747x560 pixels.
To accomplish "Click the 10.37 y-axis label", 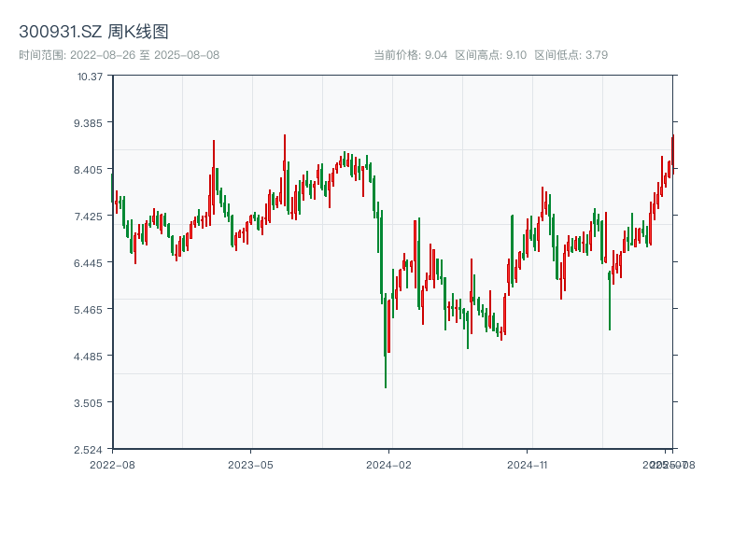I will [91, 77].
